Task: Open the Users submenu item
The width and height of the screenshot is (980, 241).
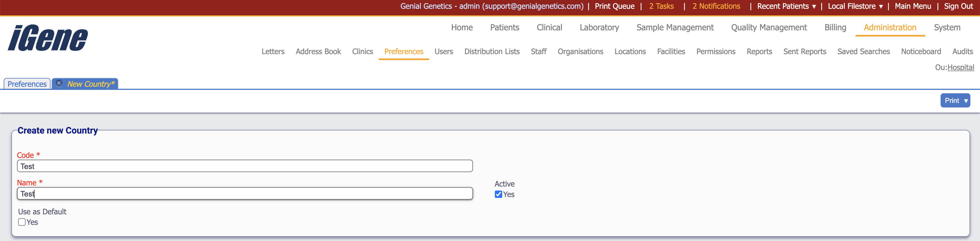Action: (x=443, y=51)
